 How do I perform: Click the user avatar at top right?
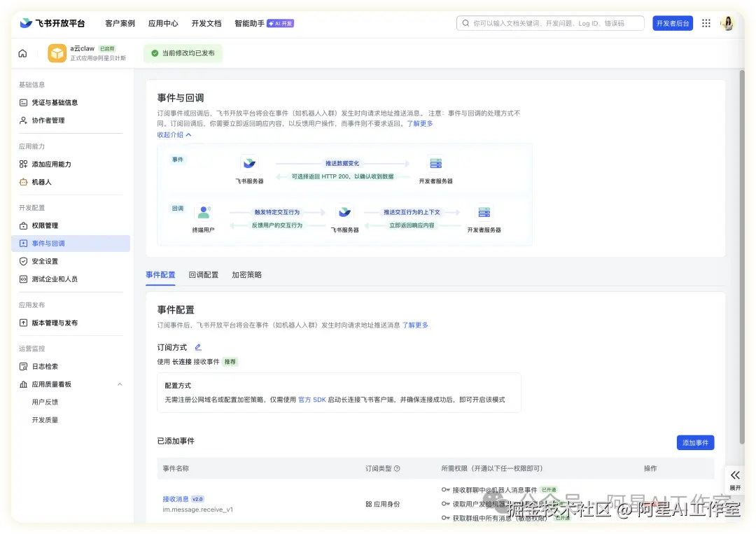pos(728,22)
